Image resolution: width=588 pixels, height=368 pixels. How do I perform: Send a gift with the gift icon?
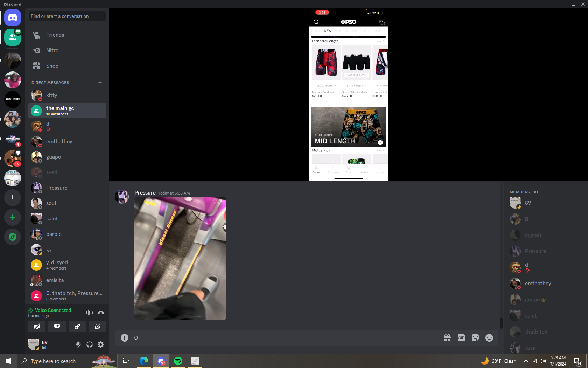click(x=447, y=338)
